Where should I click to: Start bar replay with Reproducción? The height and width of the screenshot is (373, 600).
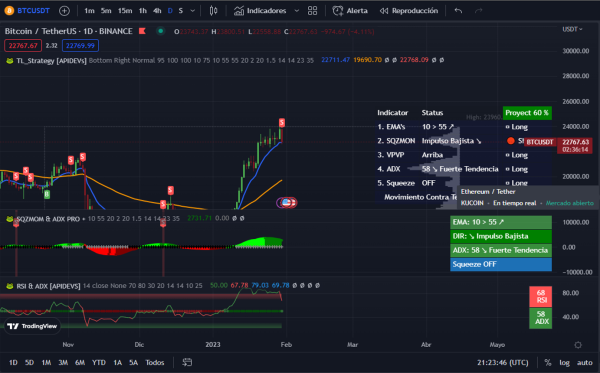coord(409,11)
